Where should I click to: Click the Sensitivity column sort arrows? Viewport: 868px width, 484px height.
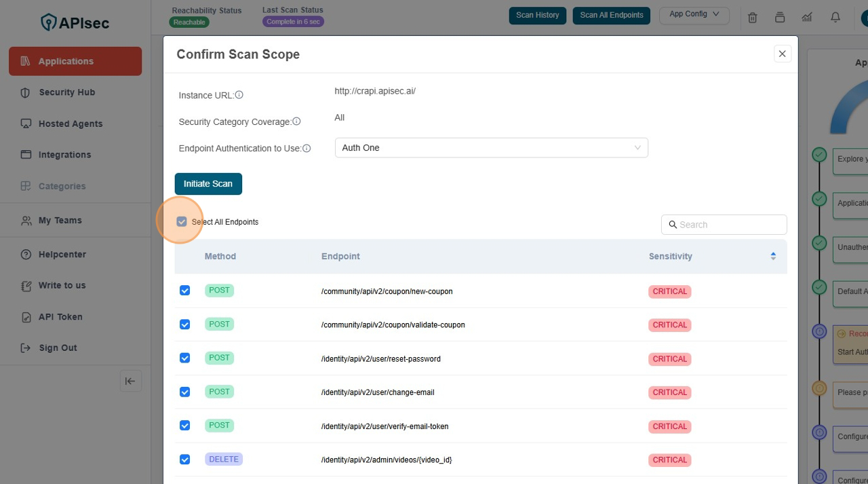click(772, 256)
